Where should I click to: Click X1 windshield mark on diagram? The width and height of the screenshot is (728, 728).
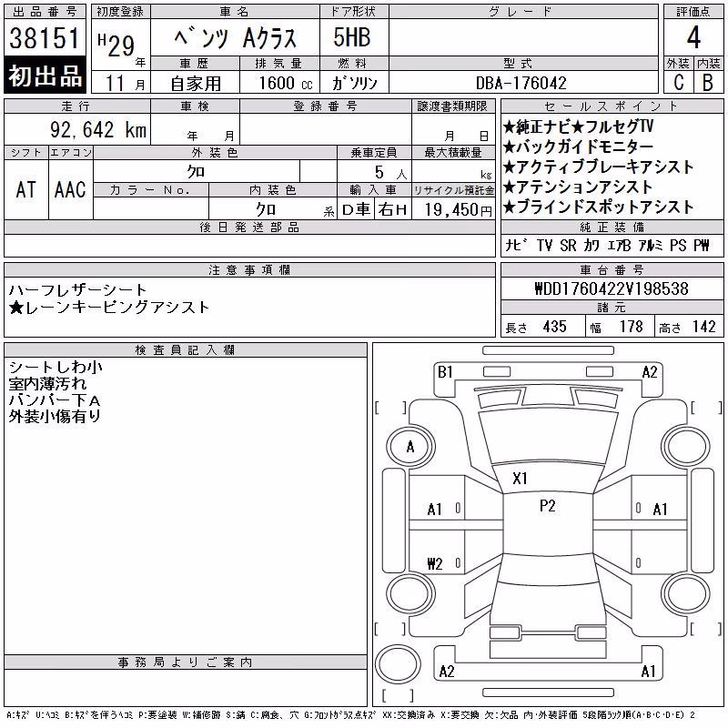click(x=520, y=479)
